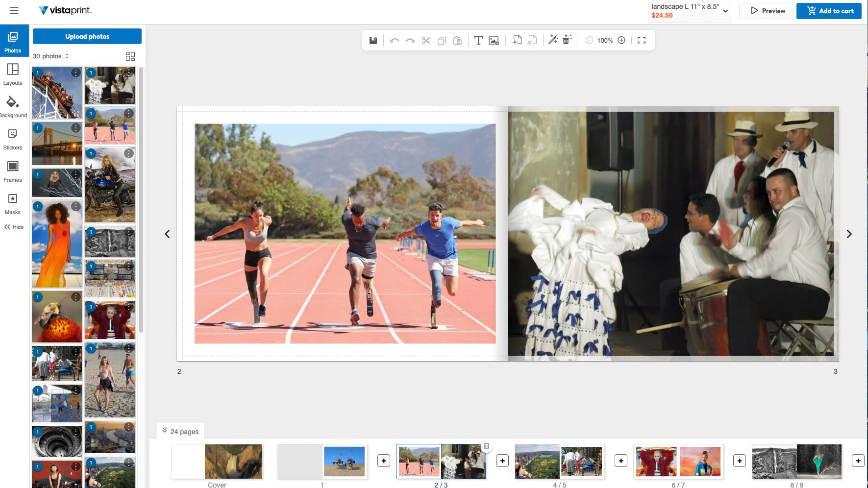Open the Stickers panel
The width and height of the screenshot is (868, 488).
pyautogui.click(x=13, y=139)
